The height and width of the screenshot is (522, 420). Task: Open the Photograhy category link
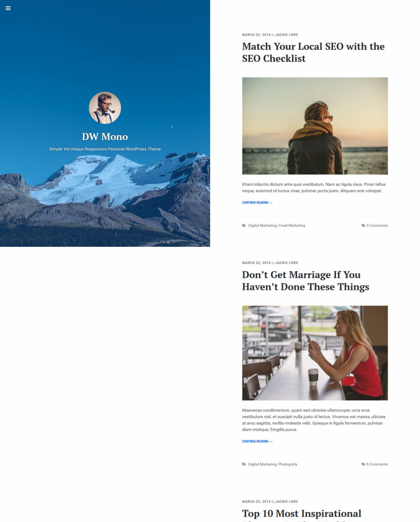click(x=288, y=464)
